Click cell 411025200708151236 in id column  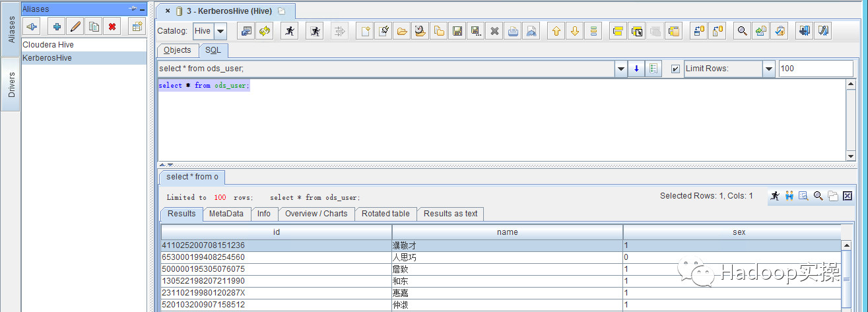pos(277,245)
